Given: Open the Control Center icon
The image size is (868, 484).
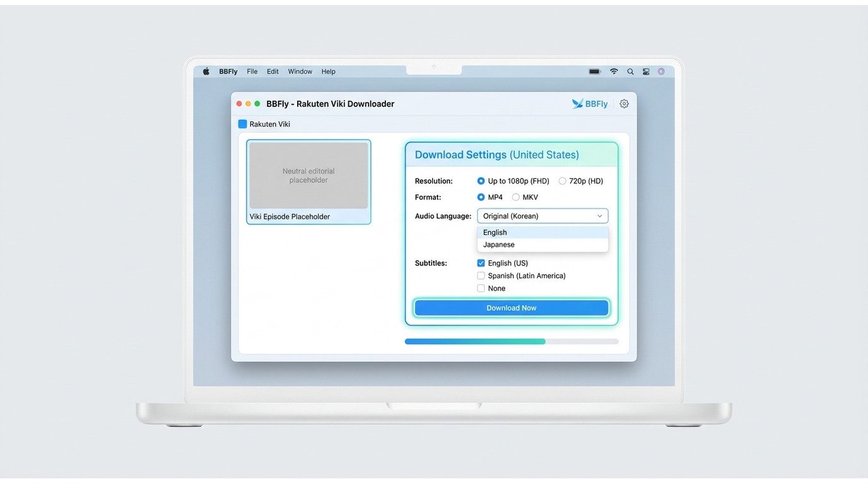Looking at the screenshot, I should coord(646,72).
